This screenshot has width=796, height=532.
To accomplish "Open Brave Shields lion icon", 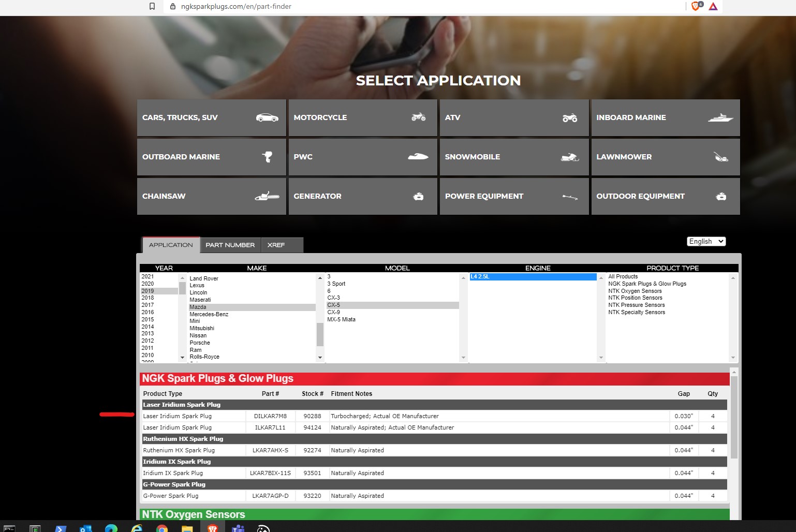I will coord(696,6).
